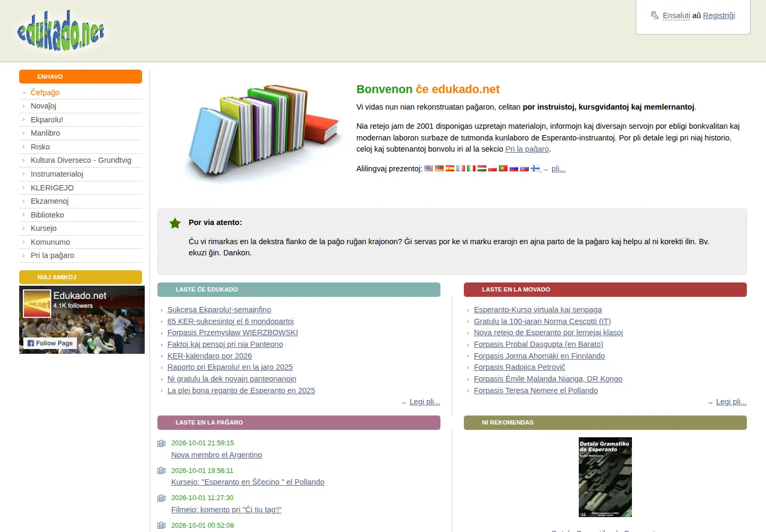Open the Ekparolu! menu item
Viewport: 766px width, 532px height.
click(47, 120)
